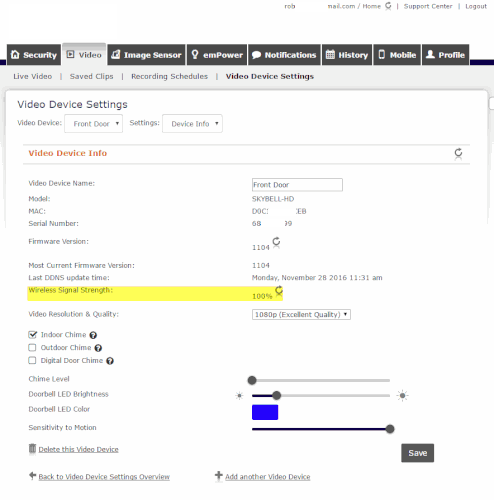The width and height of the screenshot is (494, 500).
Task: Refresh the Video Device Info section
Action: [458, 153]
